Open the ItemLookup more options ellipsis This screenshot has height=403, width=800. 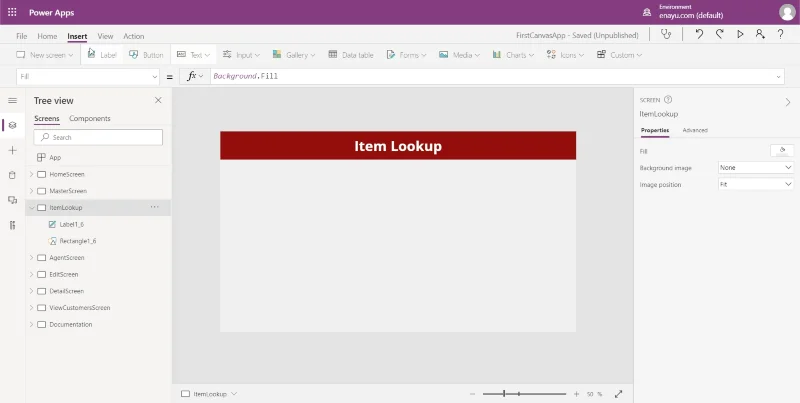155,207
